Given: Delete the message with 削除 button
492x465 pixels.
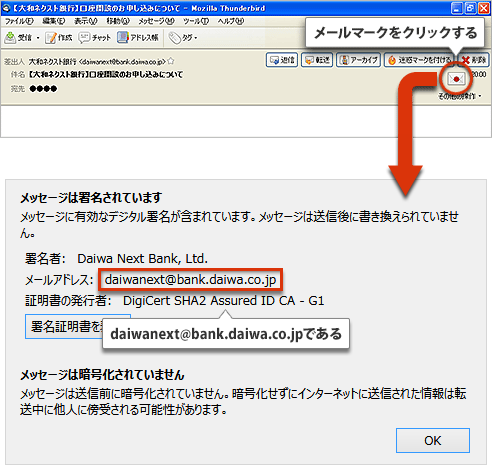Looking at the screenshot, I should [474, 60].
